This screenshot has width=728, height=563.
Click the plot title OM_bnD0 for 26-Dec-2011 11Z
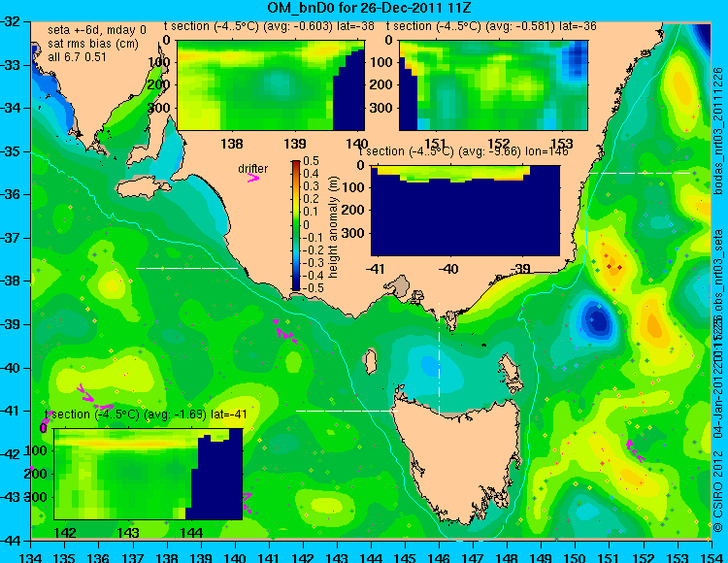tap(369, 8)
